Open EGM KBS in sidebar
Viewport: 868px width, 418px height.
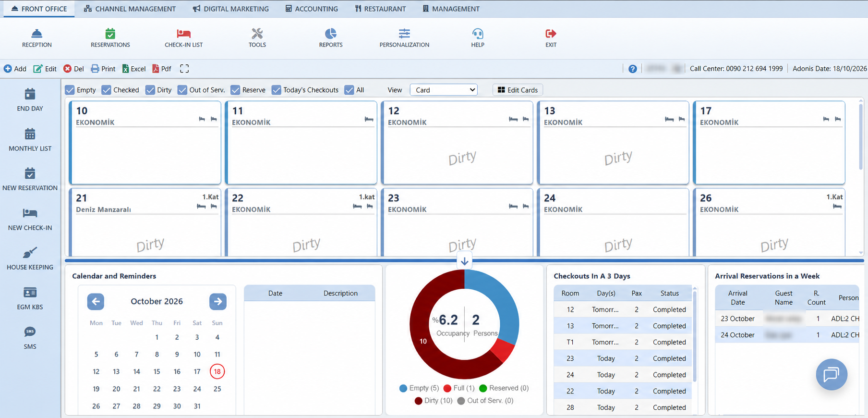pyautogui.click(x=30, y=298)
